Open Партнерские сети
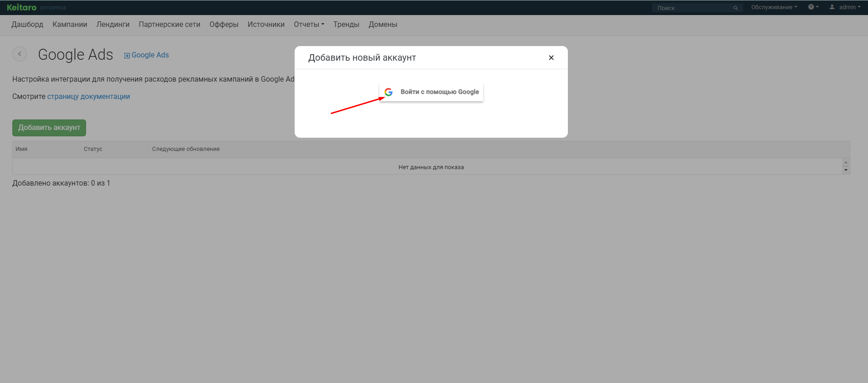The width and height of the screenshot is (868, 383). tap(169, 25)
